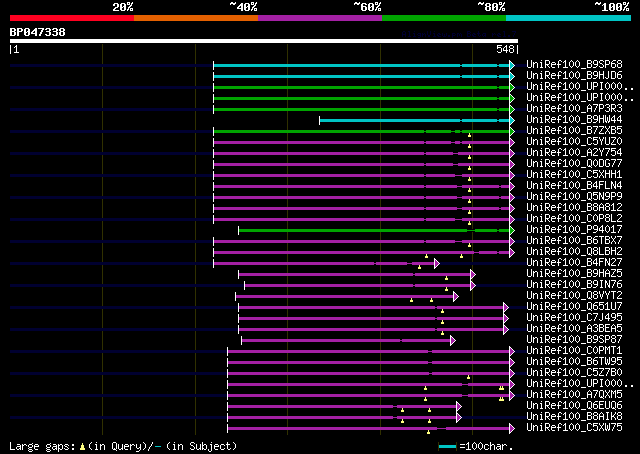Click the red 20% identity legend segment
This screenshot has height=454, width=640.
coord(72,18)
